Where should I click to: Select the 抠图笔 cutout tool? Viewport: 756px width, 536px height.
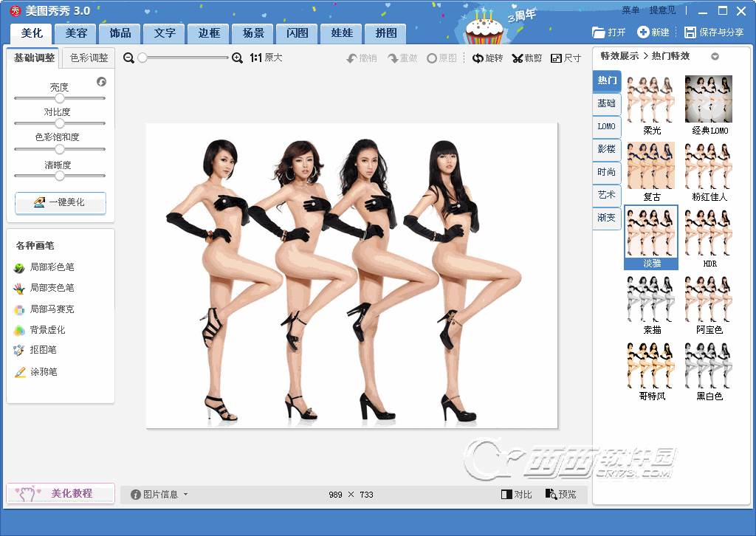coord(35,350)
